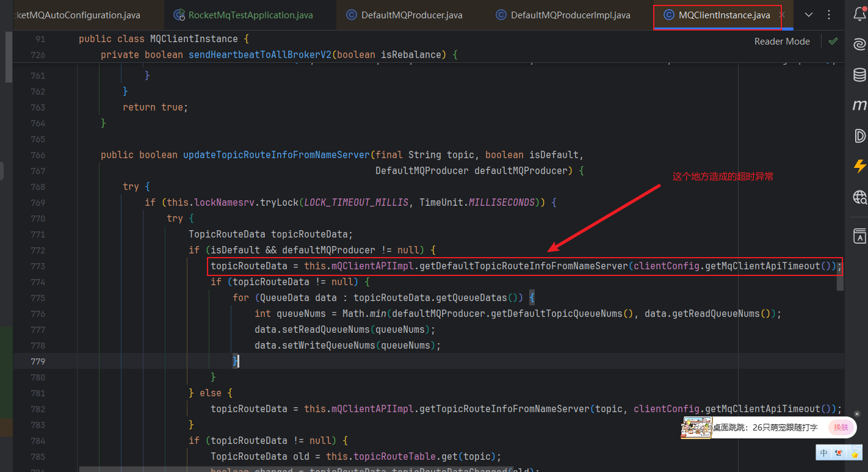Open the translation book icon in sidebar
868x472 pixels.
(x=859, y=236)
